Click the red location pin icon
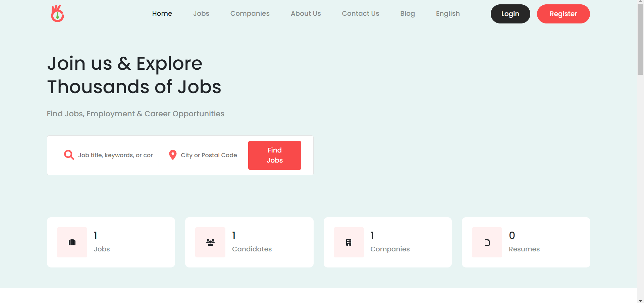644x303 pixels. click(173, 155)
